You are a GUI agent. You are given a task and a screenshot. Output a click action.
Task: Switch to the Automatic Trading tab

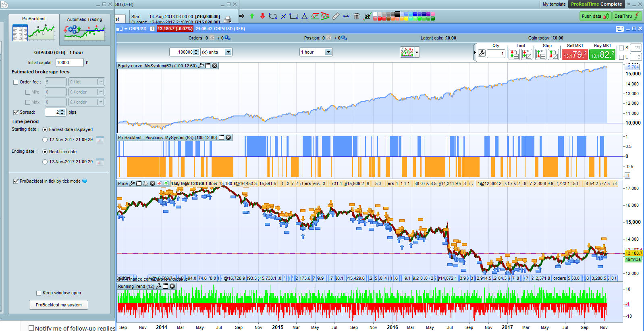(85, 29)
